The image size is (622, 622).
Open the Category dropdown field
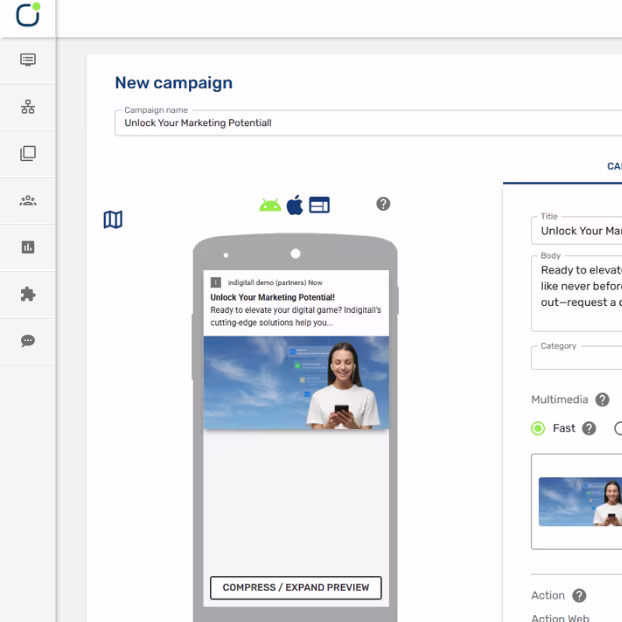pos(576,357)
